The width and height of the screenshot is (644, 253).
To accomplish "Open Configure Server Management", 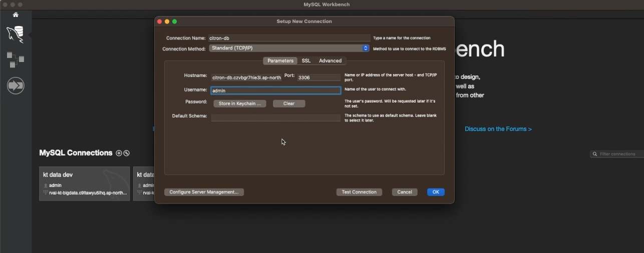I will (x=204, y=192).
